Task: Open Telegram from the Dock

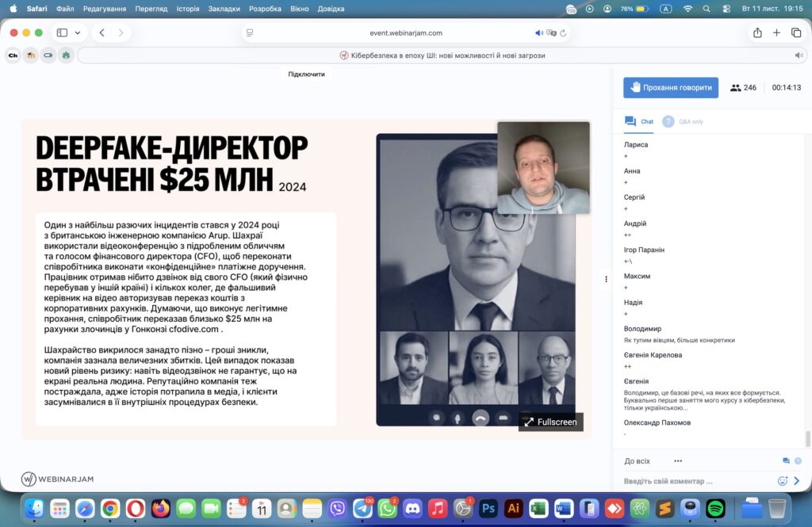Action: [x=362, y=508]
